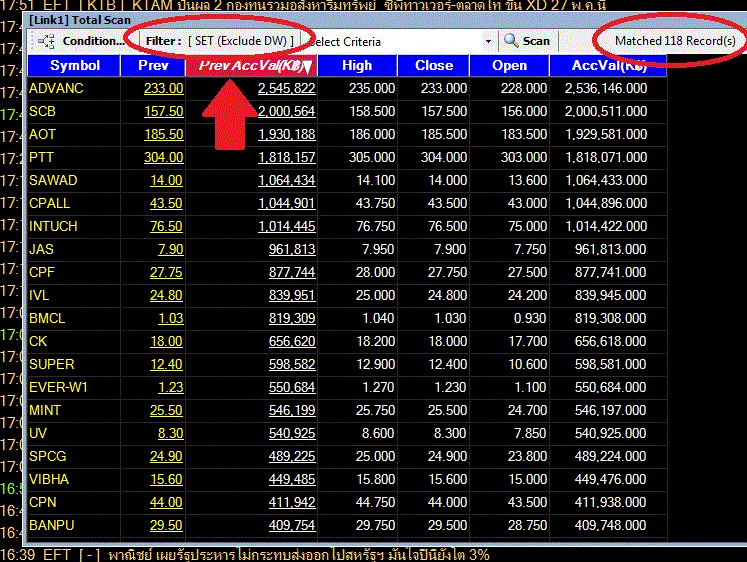Select the MINT symbol
Viewport: 747px width, 562px height.
tap(45, 410)
